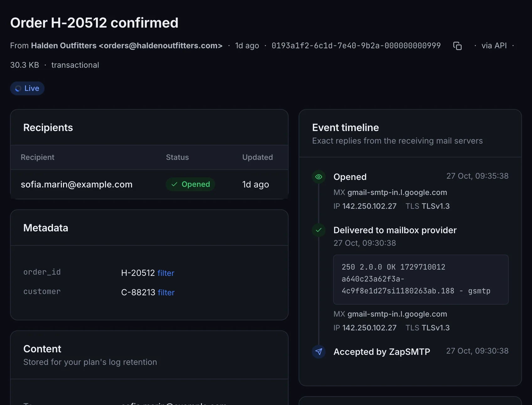Viewport: 532px width, 405px height.
Task: Click the Live status badge
Action: click(27, 88)
